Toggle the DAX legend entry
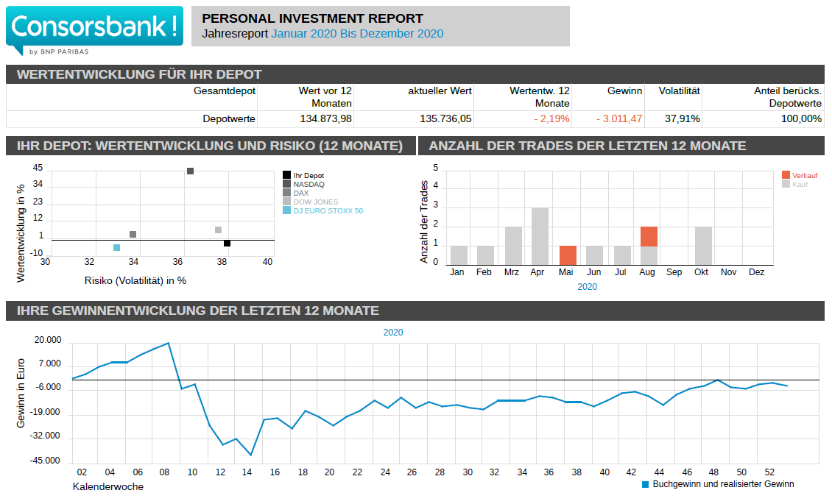 (x=300, y=194)
